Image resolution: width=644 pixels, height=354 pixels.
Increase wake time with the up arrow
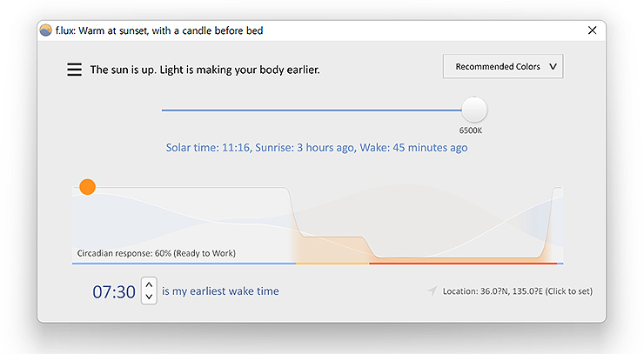[x=149, y=284]
